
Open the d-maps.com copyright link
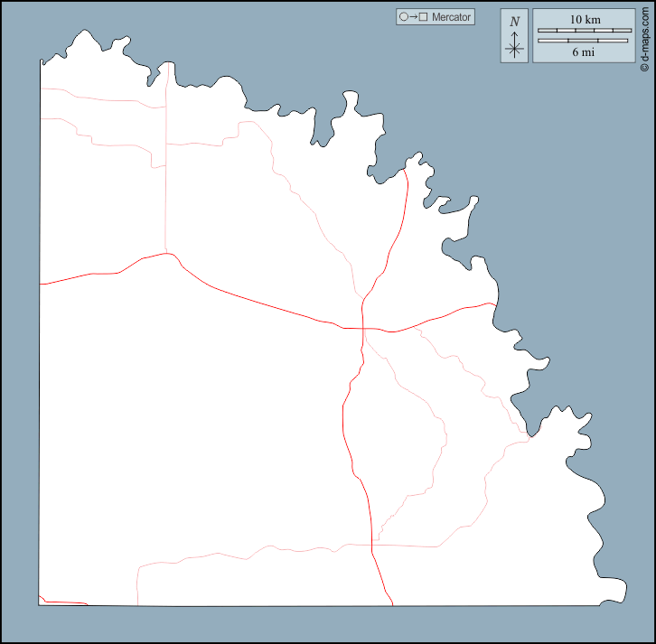[644, 36]
